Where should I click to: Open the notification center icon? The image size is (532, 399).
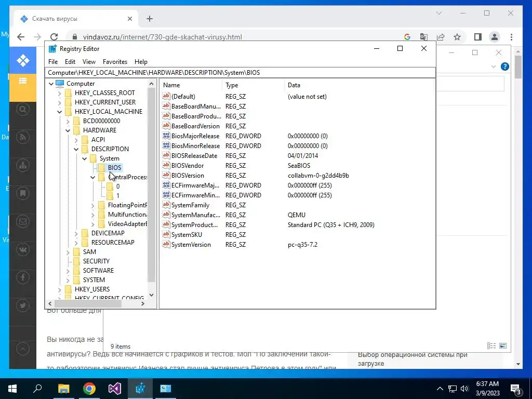(x=516, y=389)
